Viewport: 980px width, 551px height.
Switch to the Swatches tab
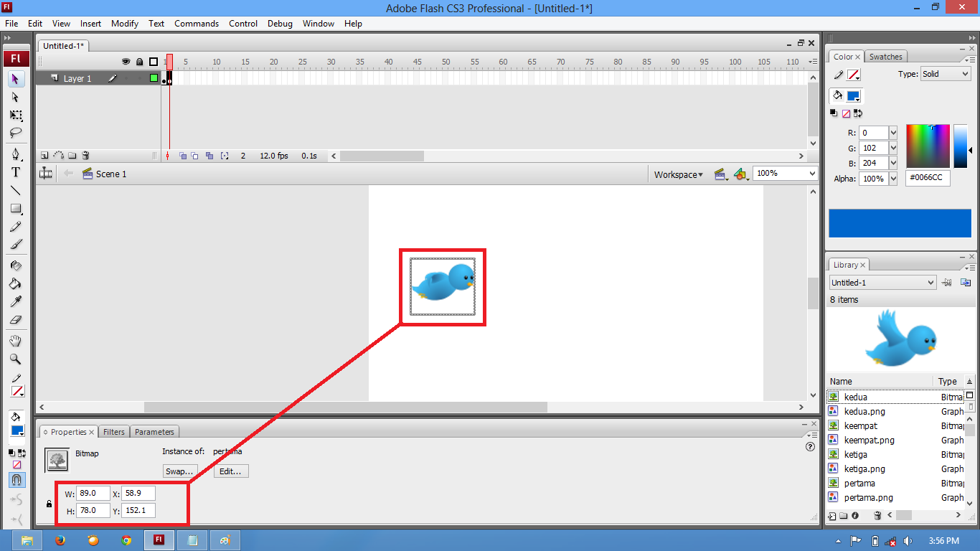[885, 57]
